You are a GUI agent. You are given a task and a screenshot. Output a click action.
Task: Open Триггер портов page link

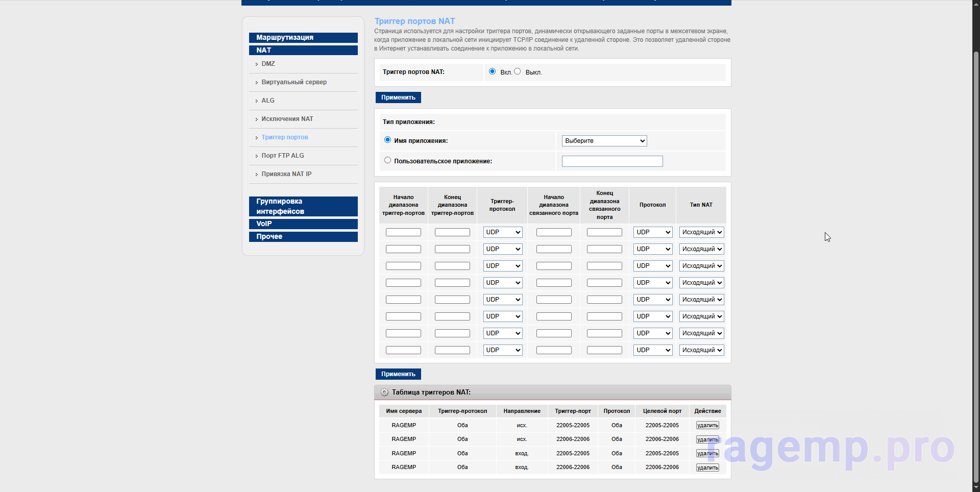[x=285, y=137]
